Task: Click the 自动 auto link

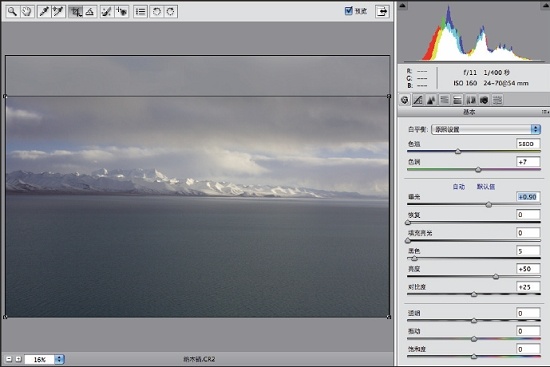Action: (458, 187)
